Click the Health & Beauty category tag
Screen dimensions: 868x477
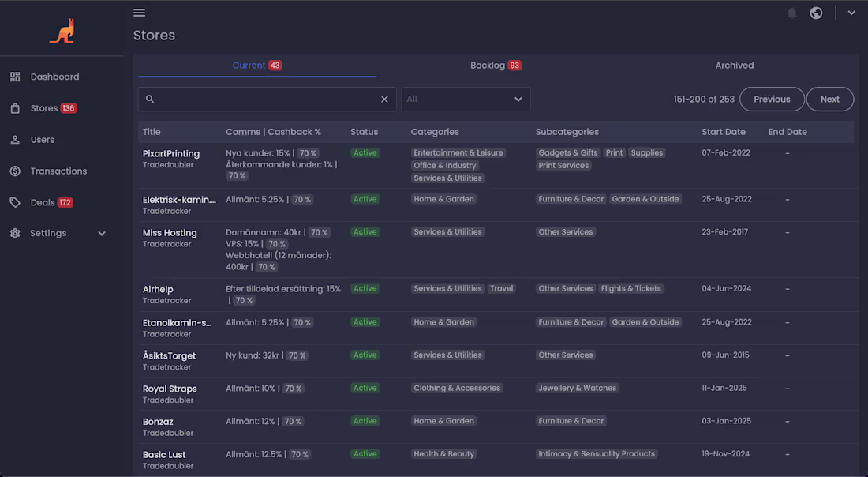click(x=444, y=454)
